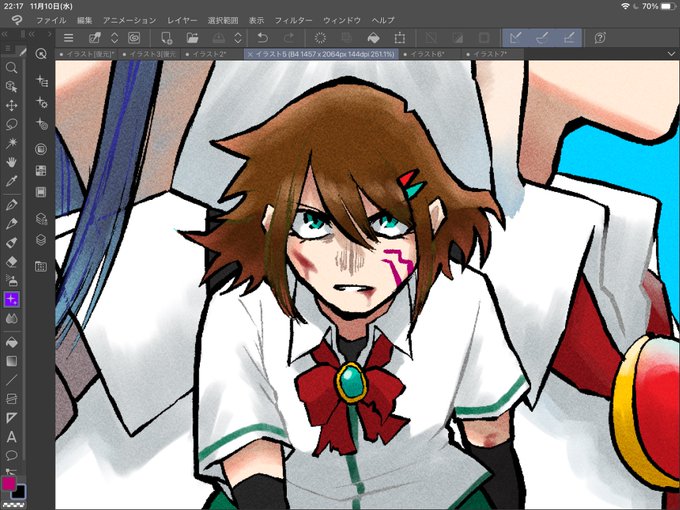
Task: Open the 選択範囲 menu
Action: tap(223, 20)
